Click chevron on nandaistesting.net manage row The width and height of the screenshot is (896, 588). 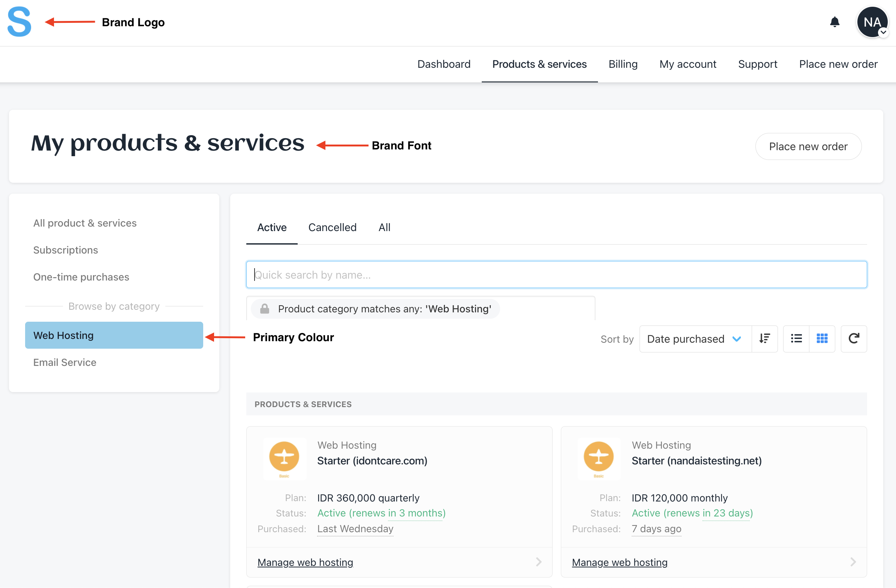tap(853, 562)
